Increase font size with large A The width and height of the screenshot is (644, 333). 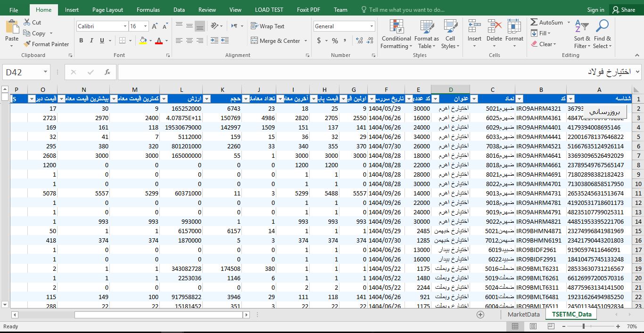tap(155, 26)
